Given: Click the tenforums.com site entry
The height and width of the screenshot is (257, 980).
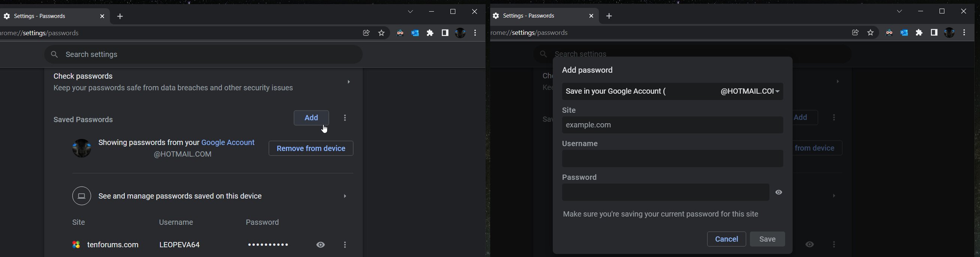Looking at the screenshot, I should click(112, 245).
